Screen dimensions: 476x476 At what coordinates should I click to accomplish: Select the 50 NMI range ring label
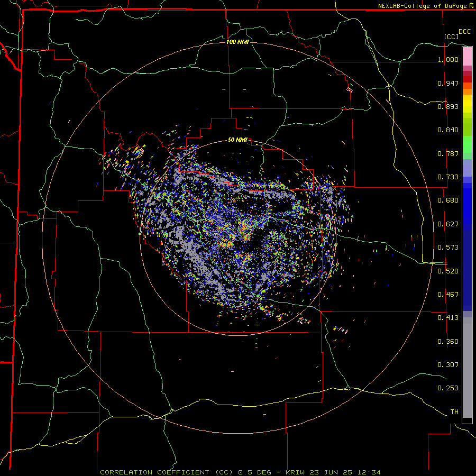(237, 140)
